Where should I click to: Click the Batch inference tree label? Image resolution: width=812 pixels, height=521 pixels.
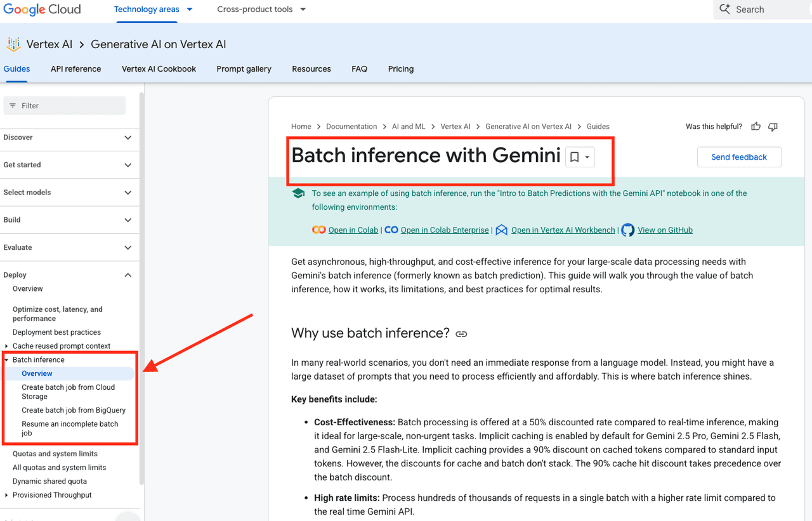[39, 360]
